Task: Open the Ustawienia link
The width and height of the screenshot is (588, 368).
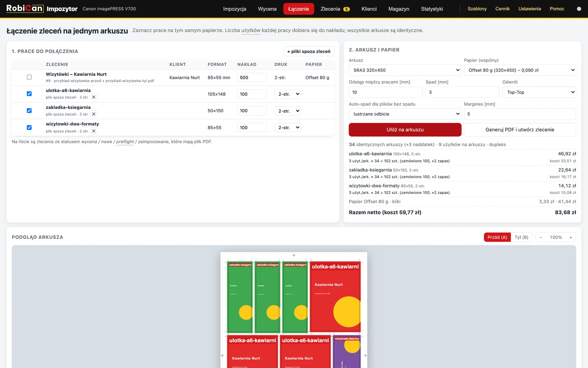Action: (x=530, y=9)
